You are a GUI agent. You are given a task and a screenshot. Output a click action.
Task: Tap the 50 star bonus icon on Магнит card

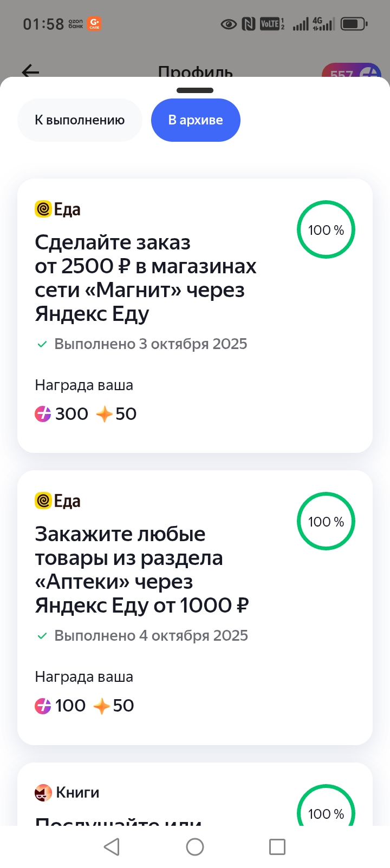click(103, 414)
